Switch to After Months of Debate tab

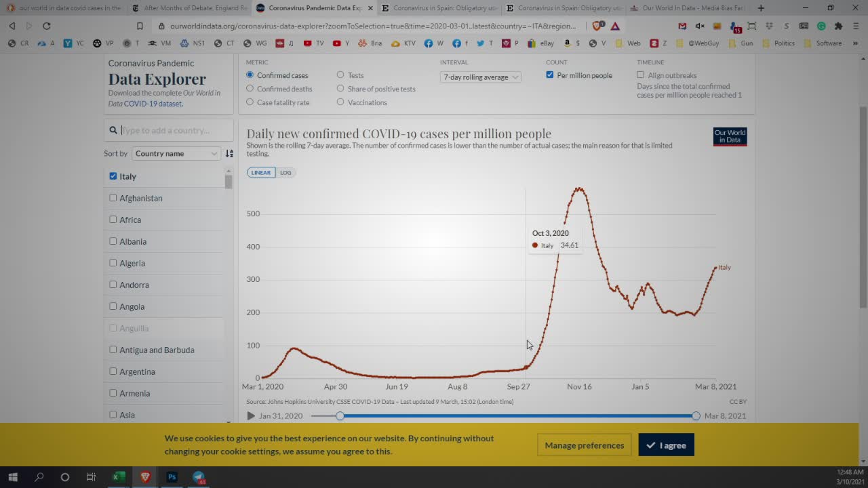189,8
